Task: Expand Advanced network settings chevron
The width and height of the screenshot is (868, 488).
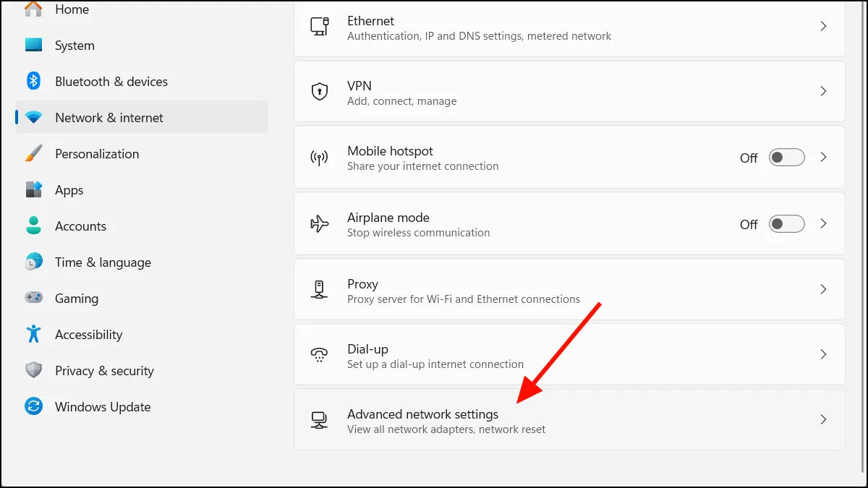Action: (x=823, y=419)
